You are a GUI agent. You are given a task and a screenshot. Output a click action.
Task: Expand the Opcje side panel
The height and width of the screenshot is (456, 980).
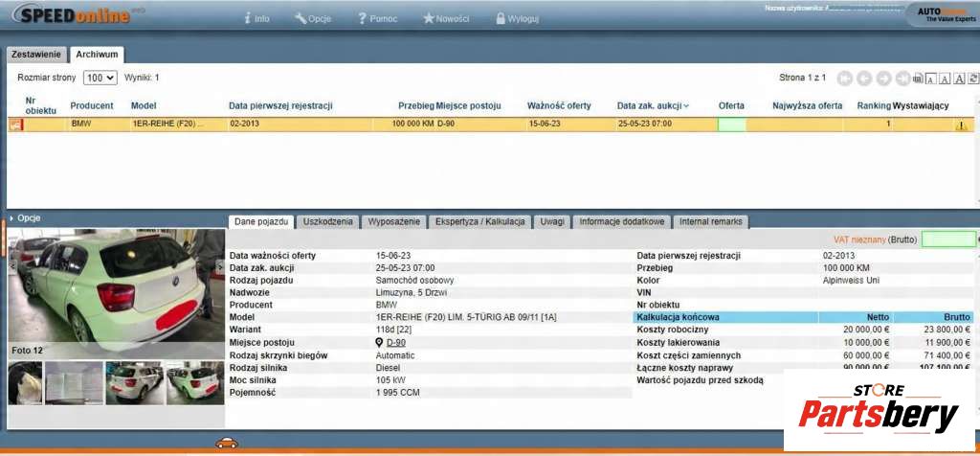[x=25, y=218]
